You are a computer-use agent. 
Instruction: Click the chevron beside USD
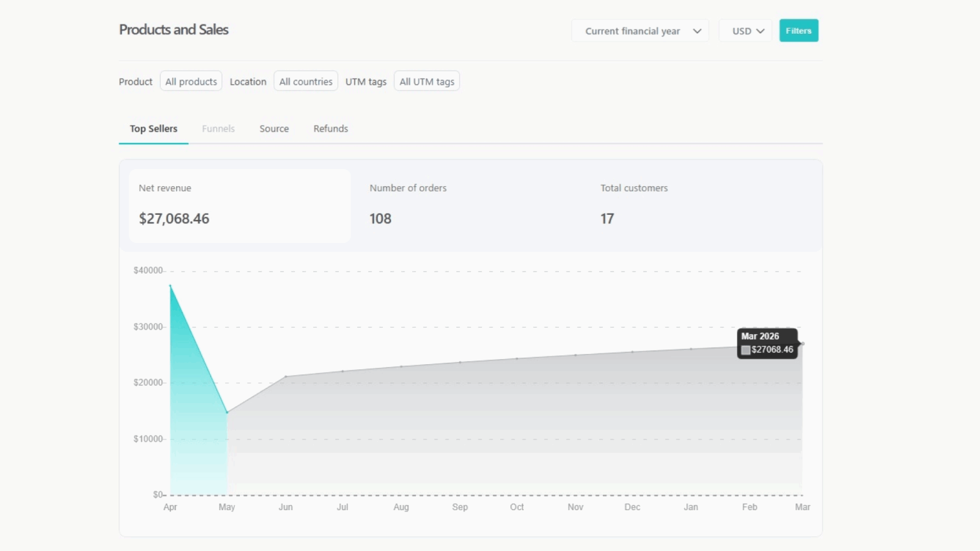tap(761, 31)
